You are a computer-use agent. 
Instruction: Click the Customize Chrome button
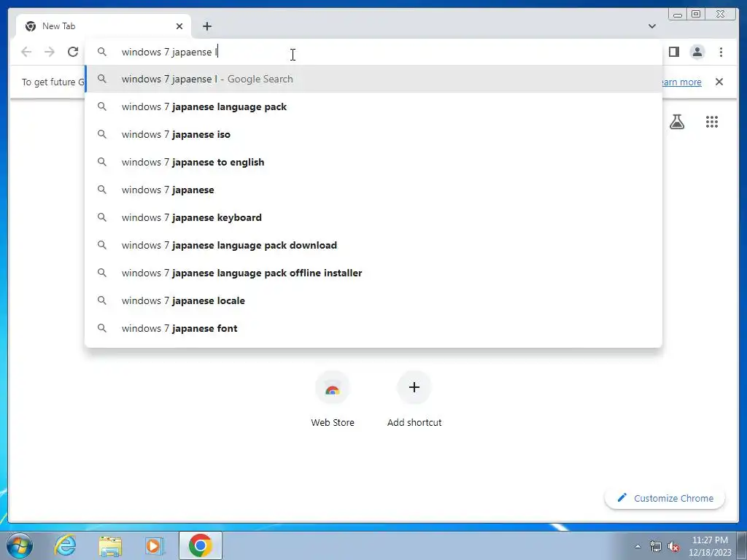click(x=665, y=498)
